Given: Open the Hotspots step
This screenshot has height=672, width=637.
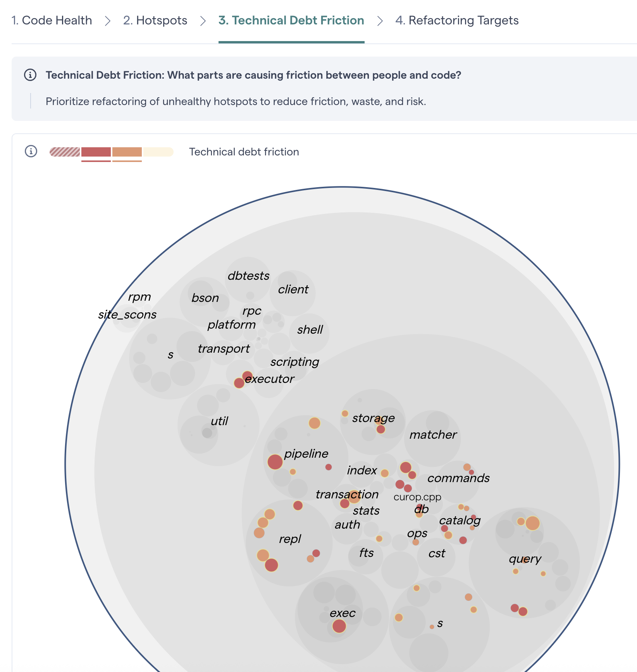Looking at the screenshot, I should click(x=155, y=20).
